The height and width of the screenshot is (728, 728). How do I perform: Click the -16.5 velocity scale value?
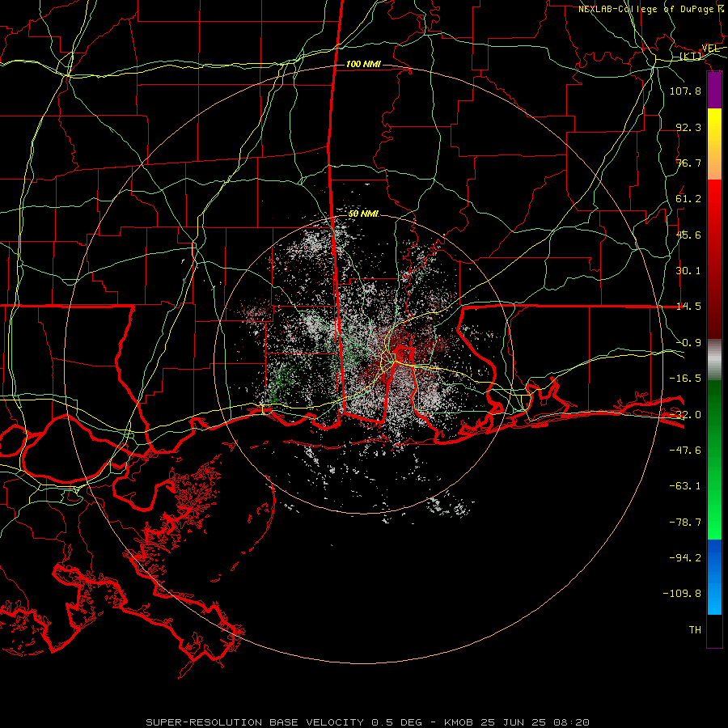685,379
